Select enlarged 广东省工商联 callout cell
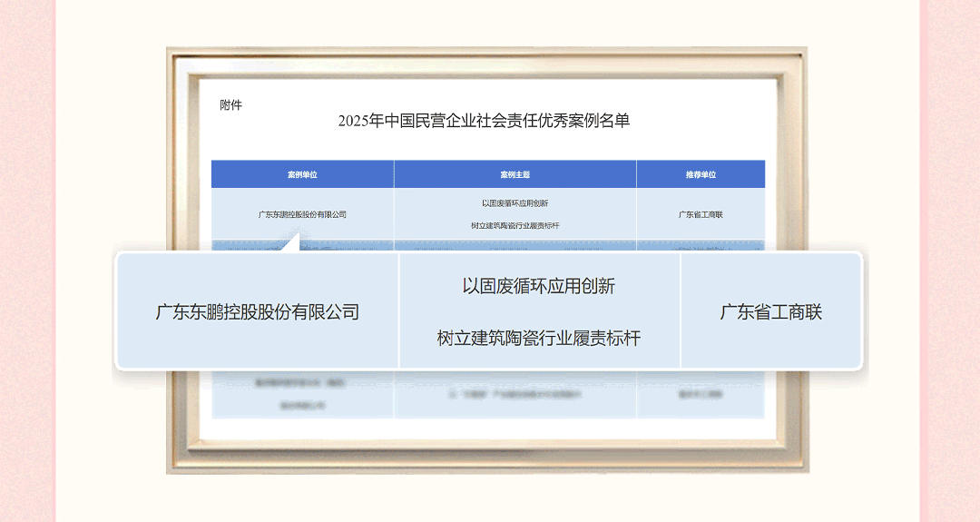This screenshot has height=522, width=980. pyautogui.click(x=770, y=312)
